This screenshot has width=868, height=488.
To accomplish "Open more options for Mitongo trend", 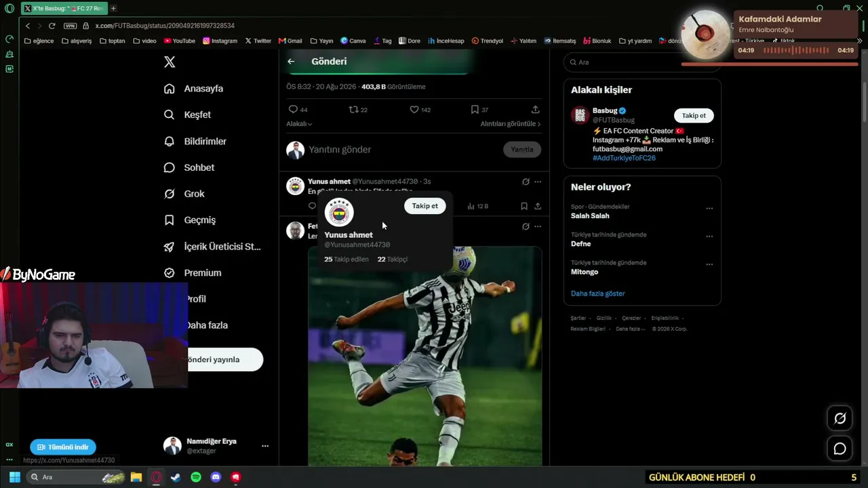I will 709,264.
